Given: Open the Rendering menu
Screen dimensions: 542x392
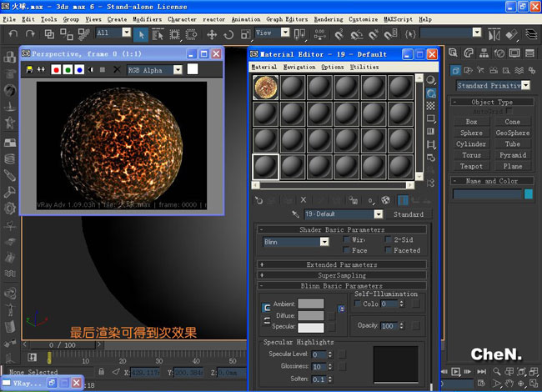Looking at the screenshot, I should coord(329,19).
